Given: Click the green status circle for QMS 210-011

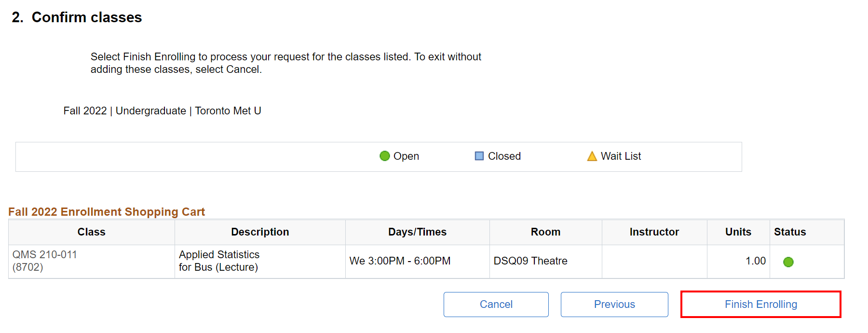Looking at the screenshot, I should tap(788, 262).
